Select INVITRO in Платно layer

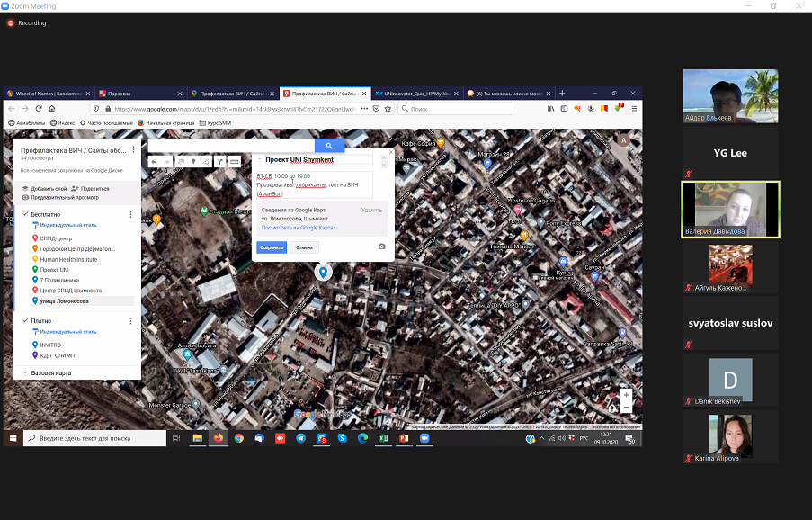tap(50, 345)
